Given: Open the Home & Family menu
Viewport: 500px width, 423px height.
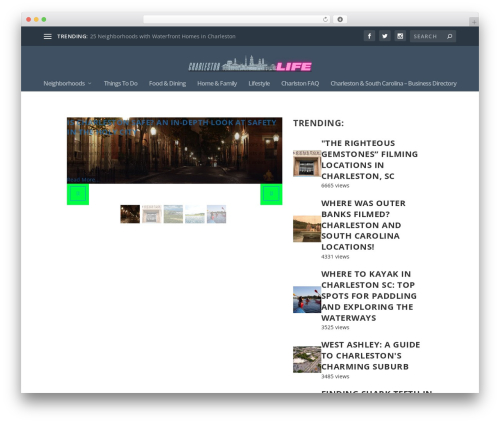Looking at the screenshot, I should click(x=217, y=83).
